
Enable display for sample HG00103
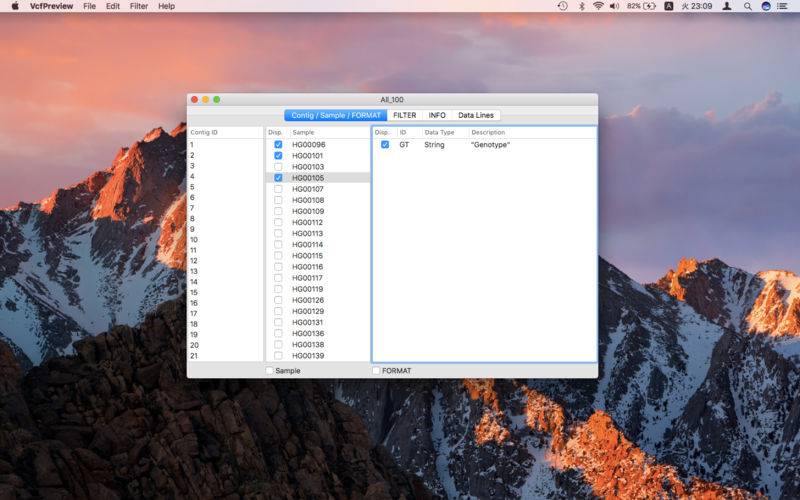(x=278, y=167)
